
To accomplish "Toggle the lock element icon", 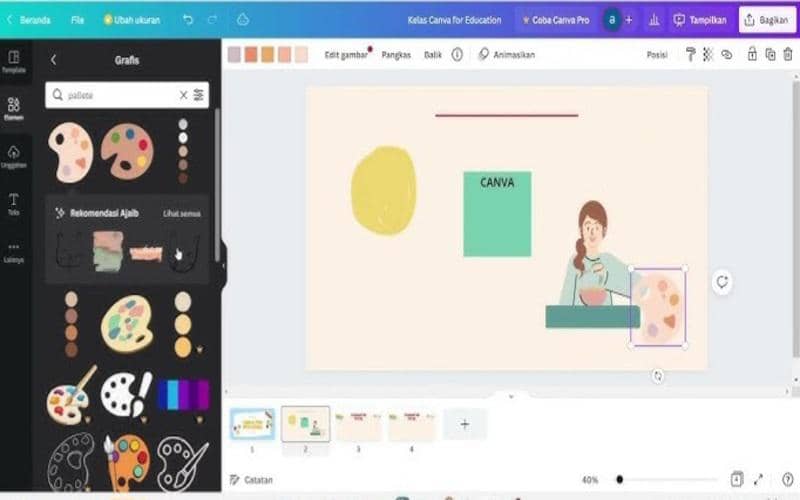I will (x=752, y=54).
